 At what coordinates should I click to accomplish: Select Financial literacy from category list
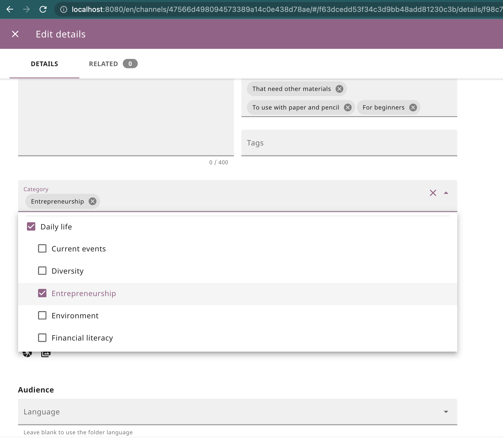click(x=42, y=338)
